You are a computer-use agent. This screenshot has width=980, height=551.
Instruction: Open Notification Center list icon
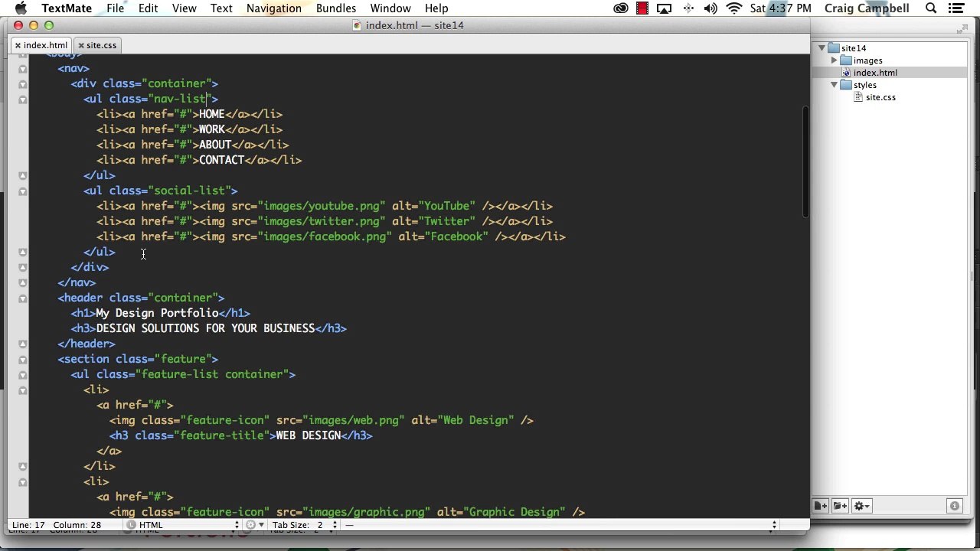tap(956, 8)
